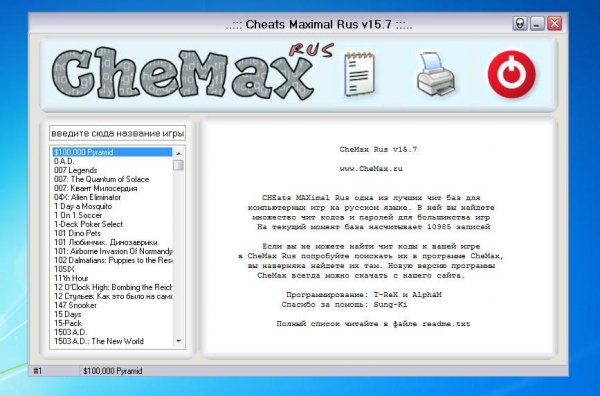This screenshot has width=600, height=396.
Task: Select "15-Pack" entry
Action: click(112, 323)
